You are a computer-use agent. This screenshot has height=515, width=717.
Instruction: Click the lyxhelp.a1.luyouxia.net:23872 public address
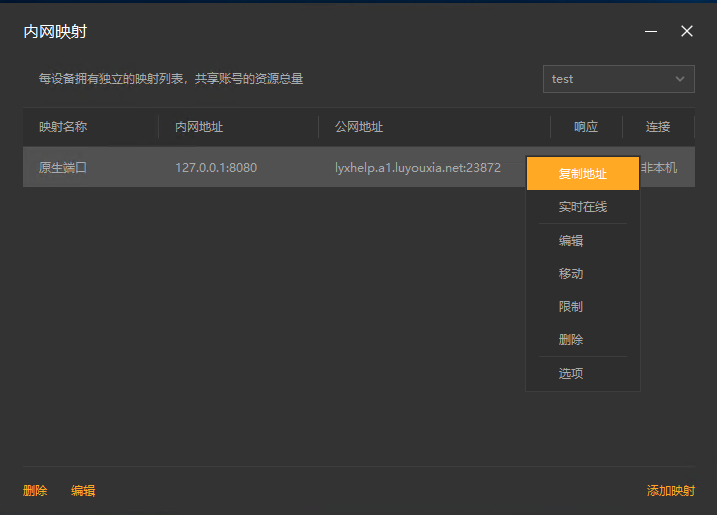417,167
